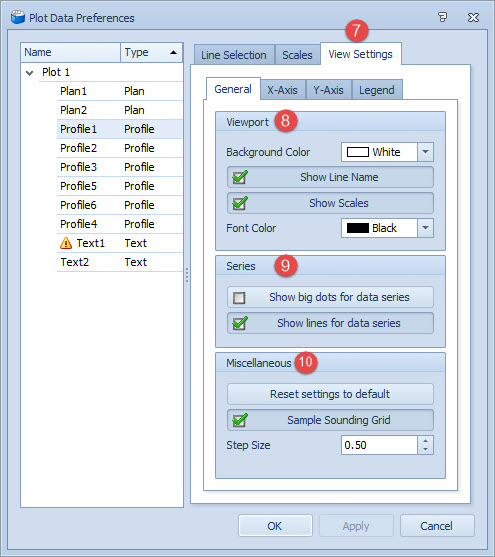This screenshot has height=557, width=495.
Task: Toggle the Show Scales checkbox
Action: click(240, 203)
